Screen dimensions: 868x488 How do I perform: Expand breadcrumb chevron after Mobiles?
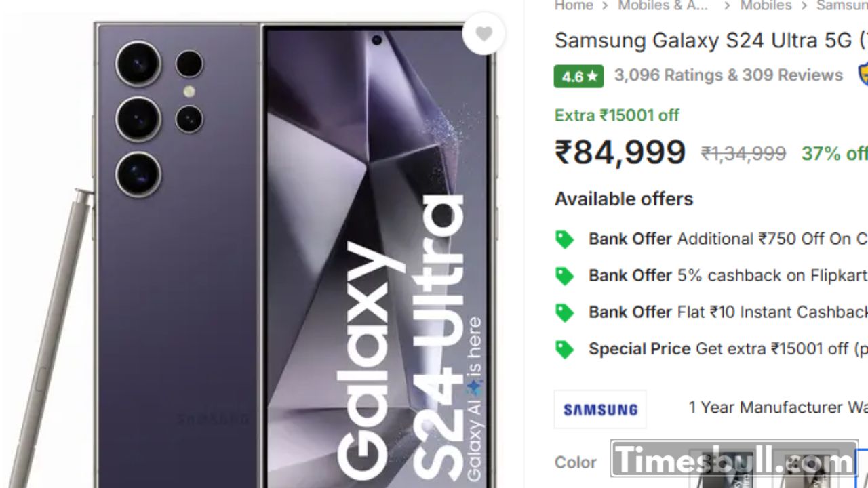pyautogui.click(x=804, y=6)
